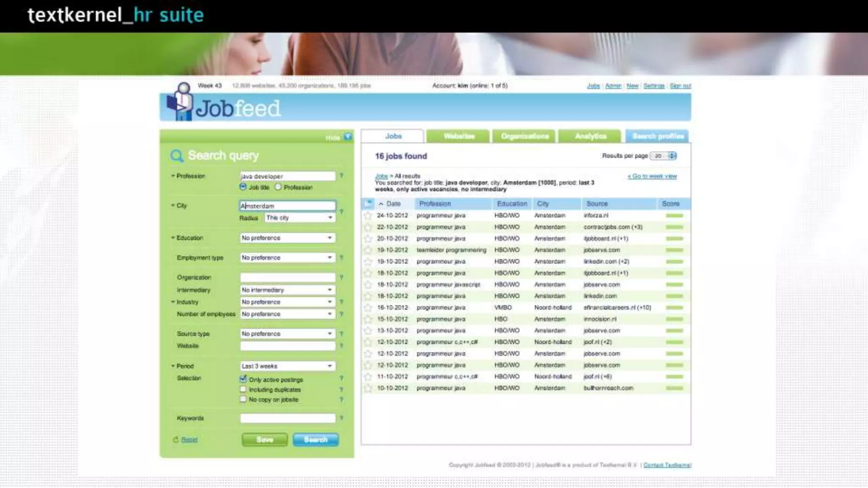Viewport: 868px width, 488px height.
Task: Switch to the Search profiles tab
Action: click(657, 136)
